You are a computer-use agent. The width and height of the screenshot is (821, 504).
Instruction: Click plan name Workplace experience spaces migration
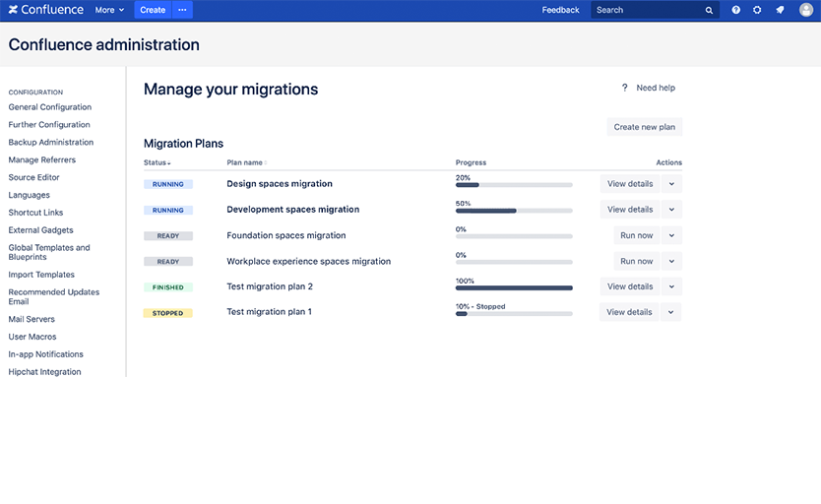point(309,261)
